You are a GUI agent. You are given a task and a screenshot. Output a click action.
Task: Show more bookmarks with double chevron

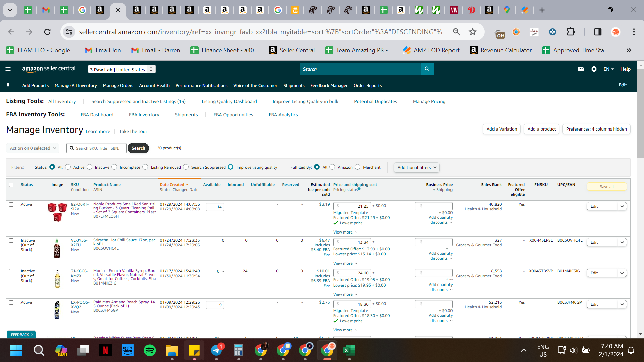[629, 50]
